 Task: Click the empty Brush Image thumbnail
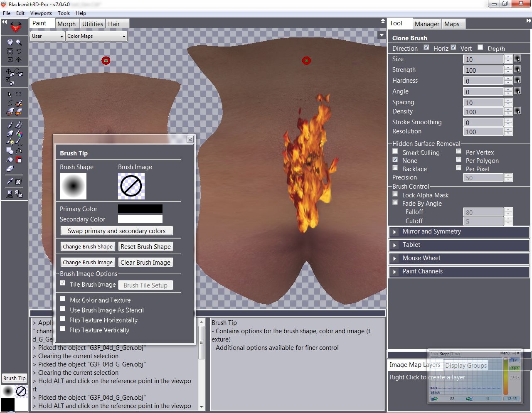coord(131,186)
